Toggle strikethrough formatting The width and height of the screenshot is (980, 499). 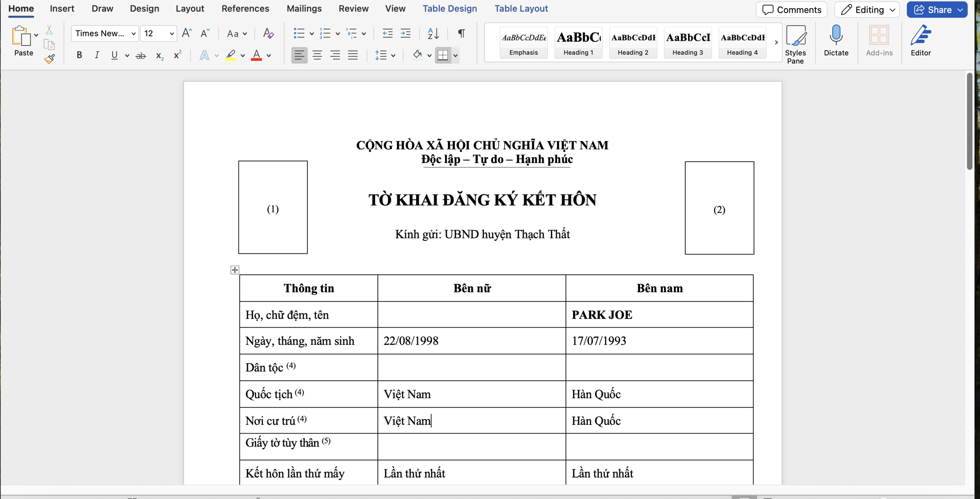tap(141, 55)
